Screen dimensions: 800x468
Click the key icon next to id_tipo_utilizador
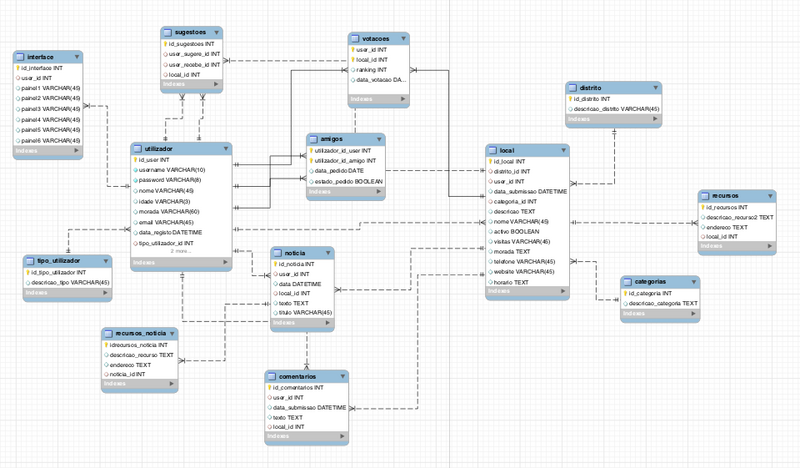point(32,272)
